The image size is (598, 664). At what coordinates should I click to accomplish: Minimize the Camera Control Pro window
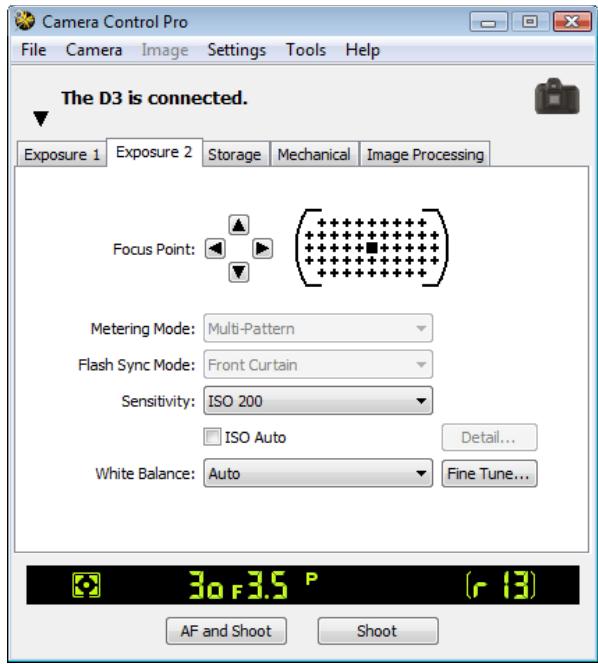coord(488,21)
